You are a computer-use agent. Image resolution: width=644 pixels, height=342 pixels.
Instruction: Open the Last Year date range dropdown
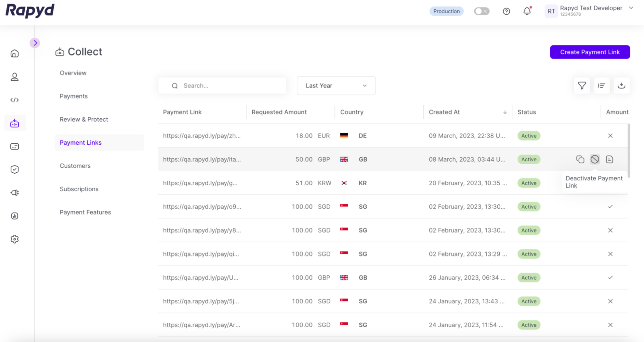coord(336,85)
